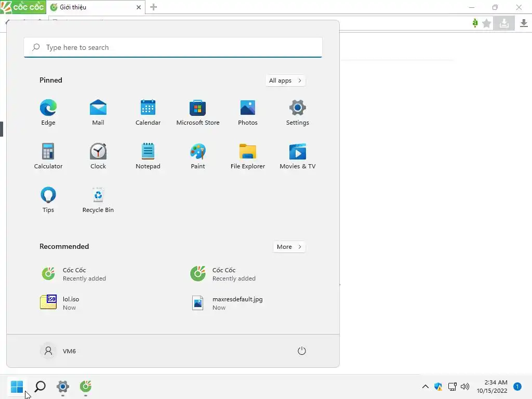Open Cốc Cốc downloads arrow icon
The height and width of the screenshot is (399, 532).
[x=524, y=23]
